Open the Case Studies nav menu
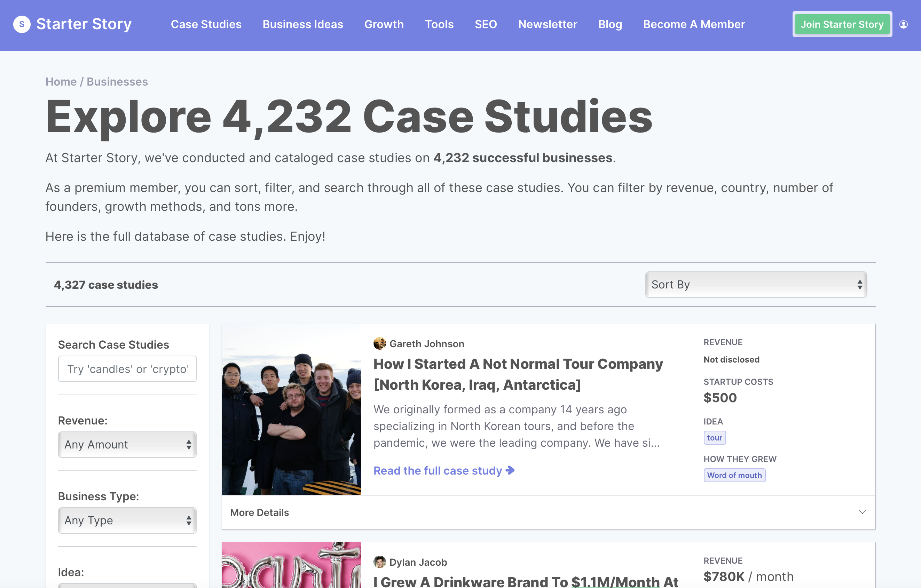This screenshot has width=921, height=588. (x=206, y=24)
